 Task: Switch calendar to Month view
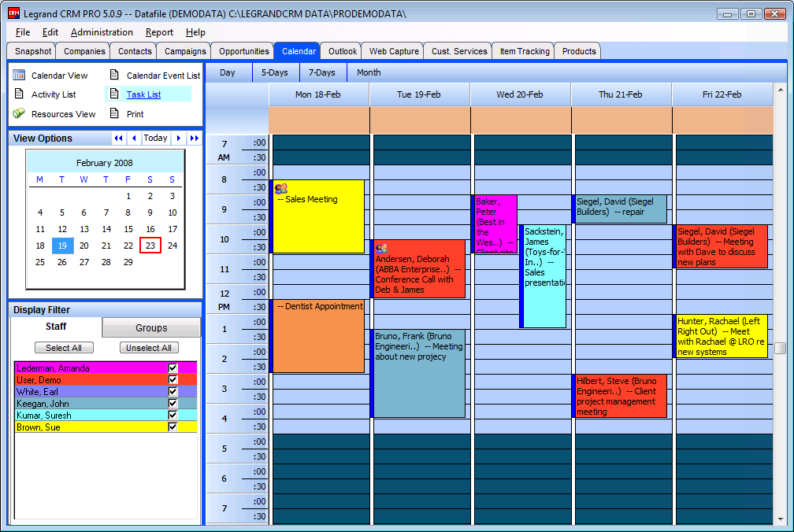369,72
